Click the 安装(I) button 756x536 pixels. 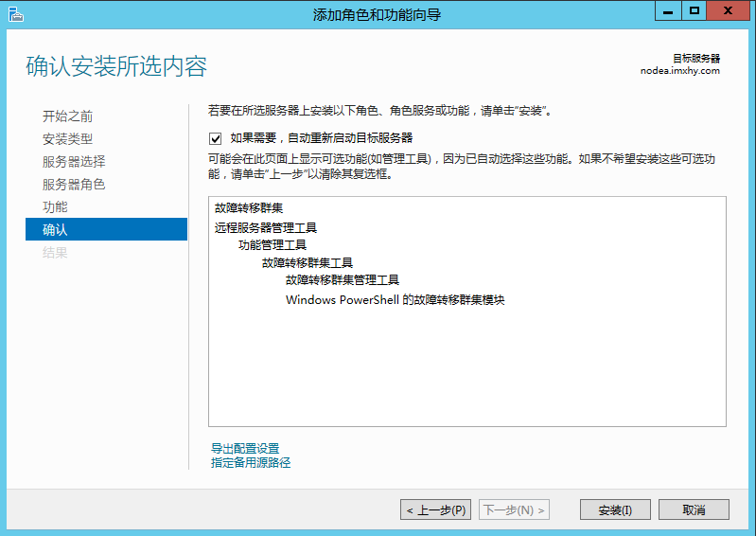pos(615,509)
